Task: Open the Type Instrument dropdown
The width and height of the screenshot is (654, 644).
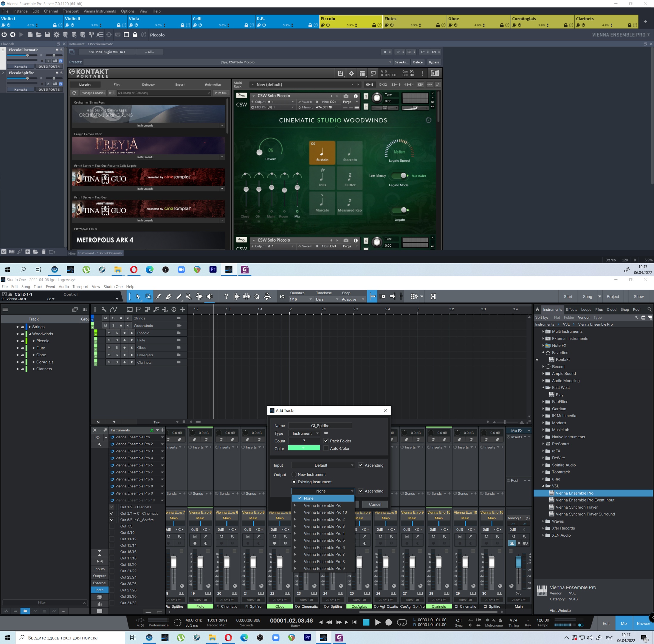Action: coord(304,433)
